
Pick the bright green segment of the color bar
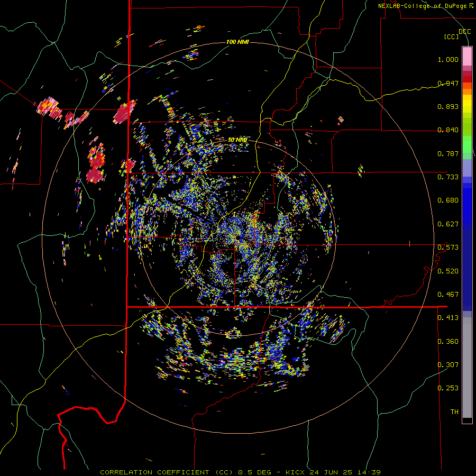coord(467,144)
